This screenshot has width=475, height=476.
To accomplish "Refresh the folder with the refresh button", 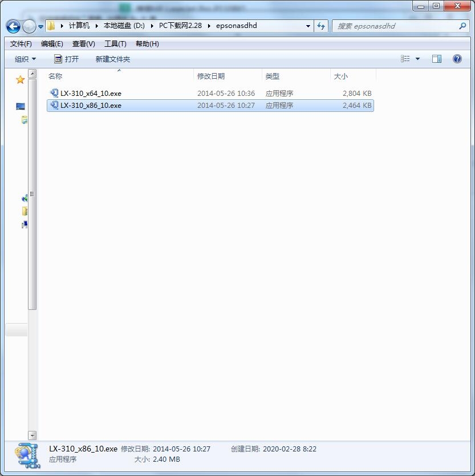I will click(x=321, y=26).
